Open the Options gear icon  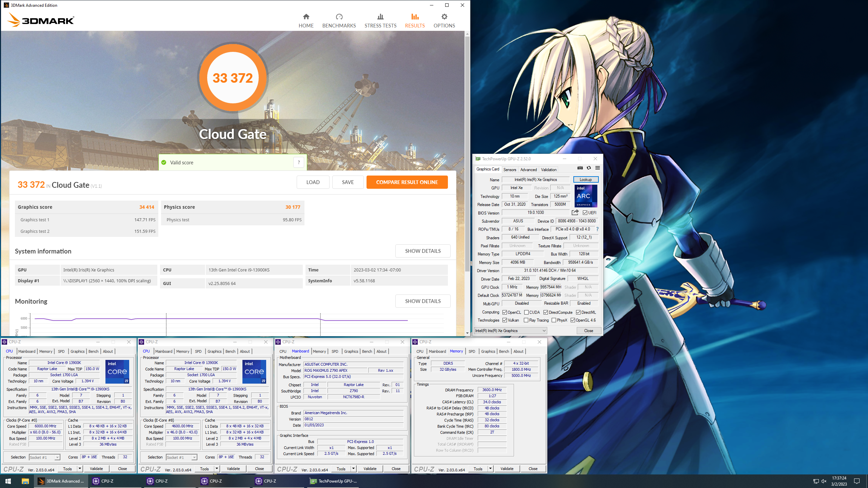pyautogui.click(x=444, y=17)
